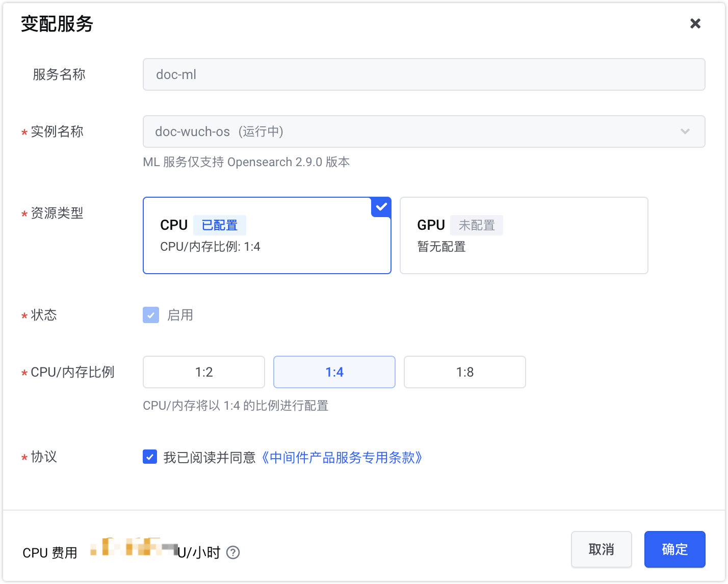Choose the 1:2 CPU/memory ratio

click(204, 372)
